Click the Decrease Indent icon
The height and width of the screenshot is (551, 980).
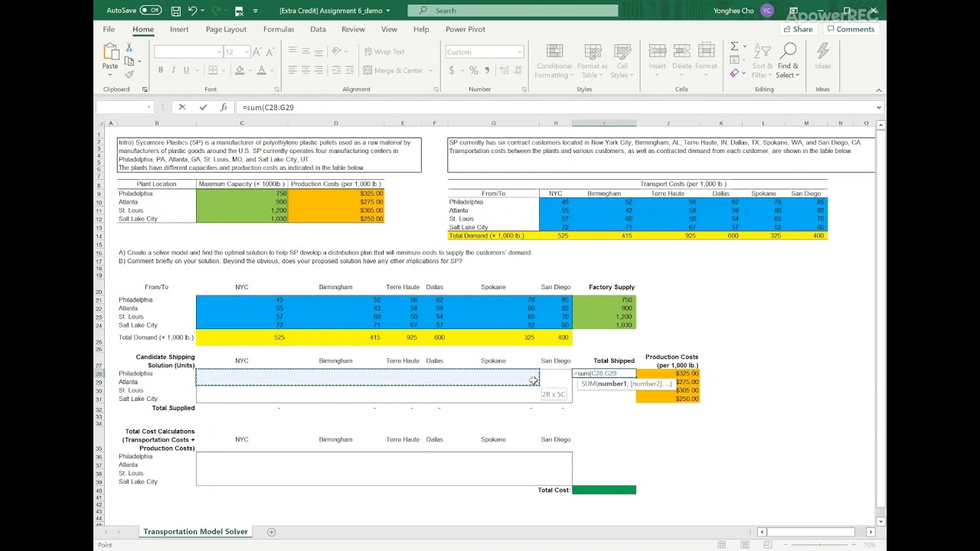coord(335,70)
